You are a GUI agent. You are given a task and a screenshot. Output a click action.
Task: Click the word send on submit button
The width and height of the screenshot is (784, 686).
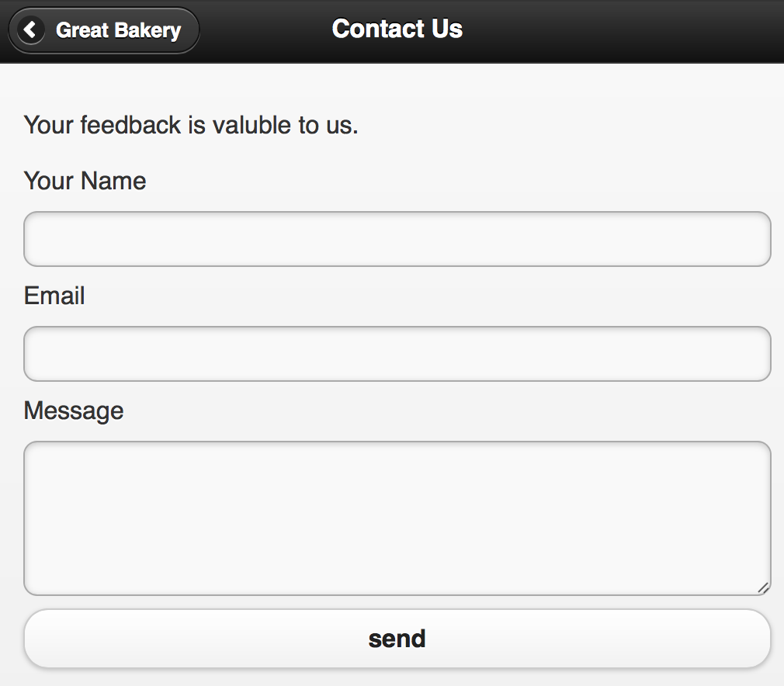[397, 639]
